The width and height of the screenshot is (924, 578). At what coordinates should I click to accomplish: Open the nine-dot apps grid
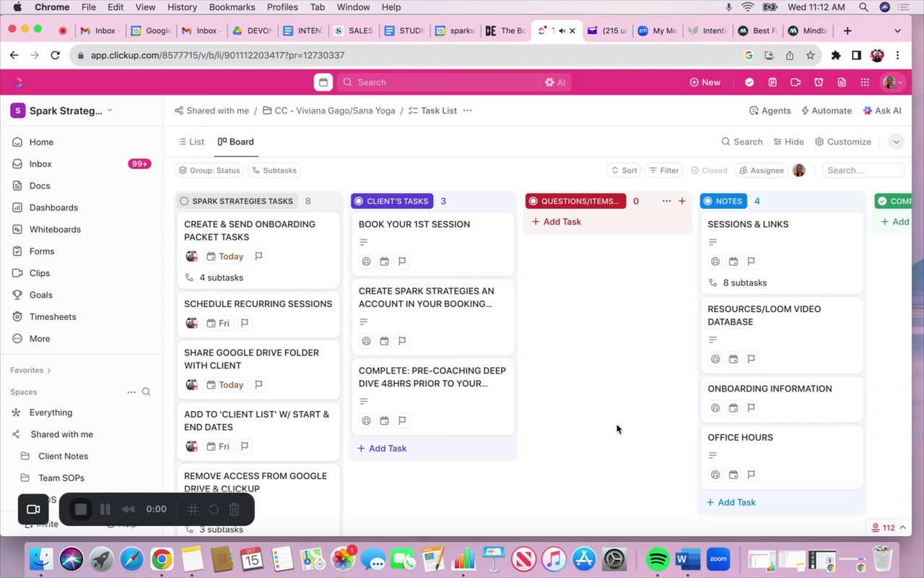(865, 82)
